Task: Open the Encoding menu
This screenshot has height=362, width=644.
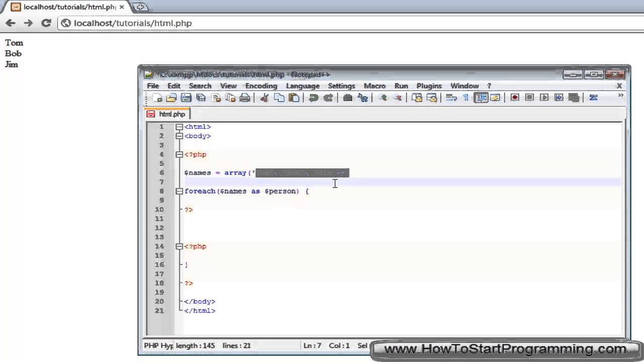Action: point(261,86)
